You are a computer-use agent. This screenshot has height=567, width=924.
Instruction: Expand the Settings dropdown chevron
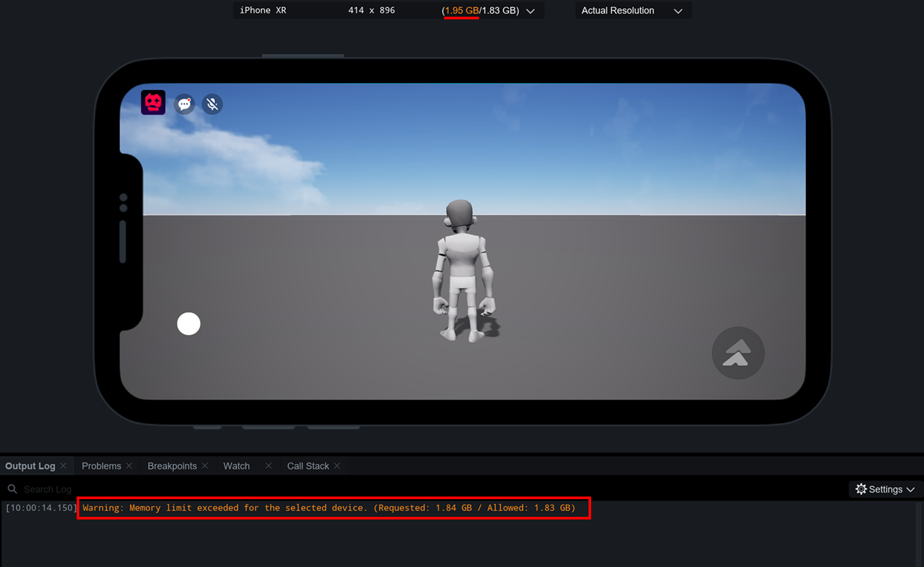tap(910, 490)
